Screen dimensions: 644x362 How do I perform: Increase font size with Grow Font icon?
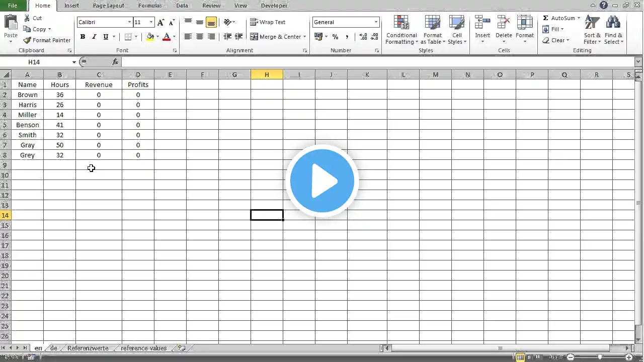coord(160,22)
